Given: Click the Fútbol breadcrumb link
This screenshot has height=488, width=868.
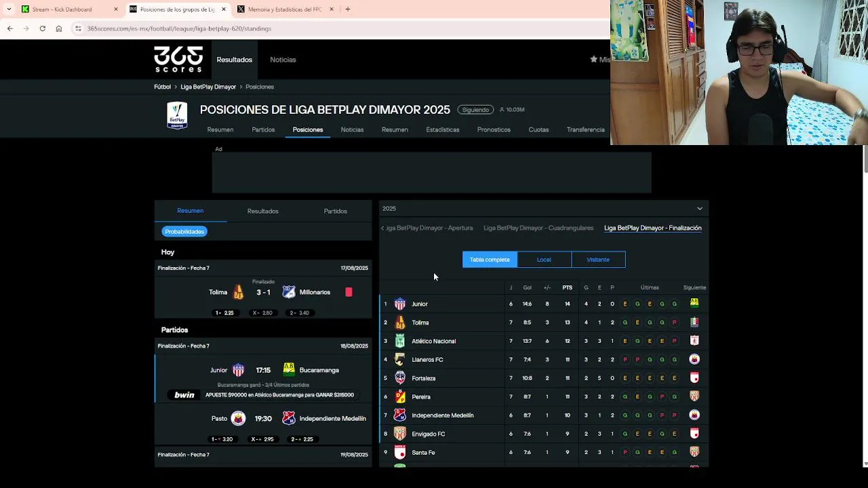Looking at the screenshot, I should tap(162, 87).
